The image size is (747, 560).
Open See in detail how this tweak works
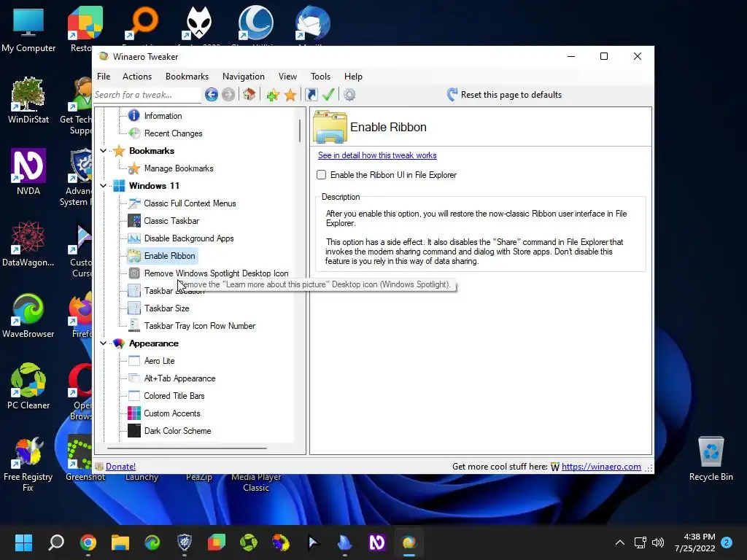point(377,155)
